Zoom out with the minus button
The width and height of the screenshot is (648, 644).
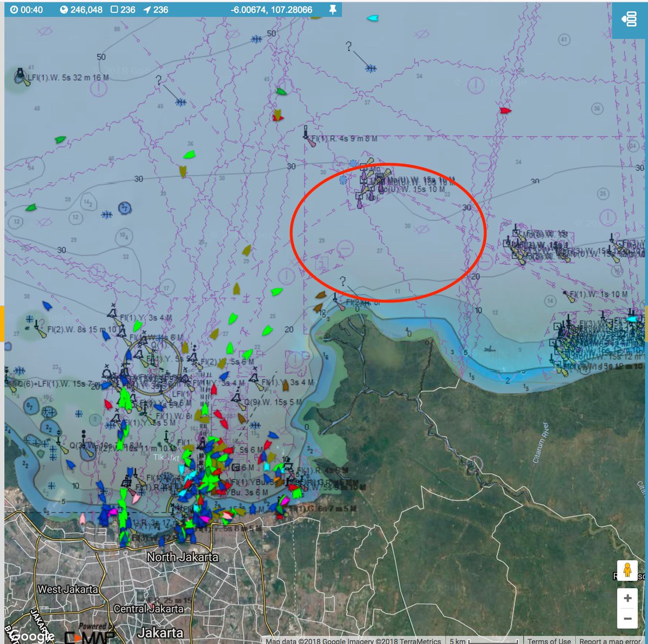coord(627,618)
